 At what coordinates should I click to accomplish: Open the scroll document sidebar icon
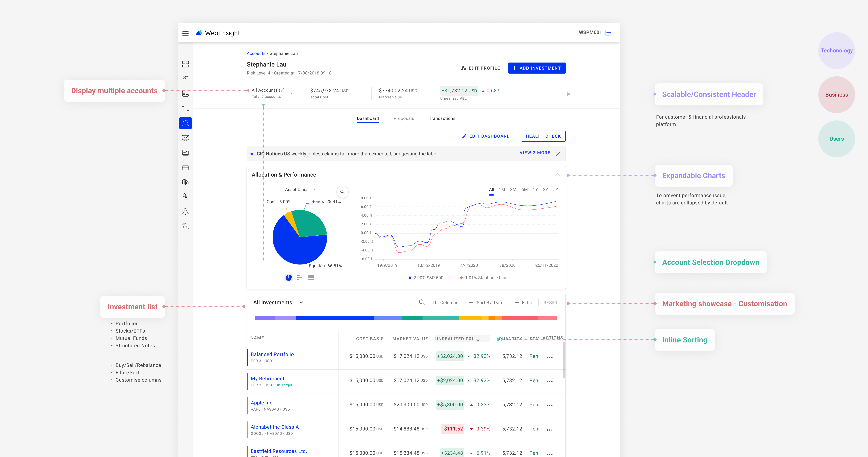(185, 94)
